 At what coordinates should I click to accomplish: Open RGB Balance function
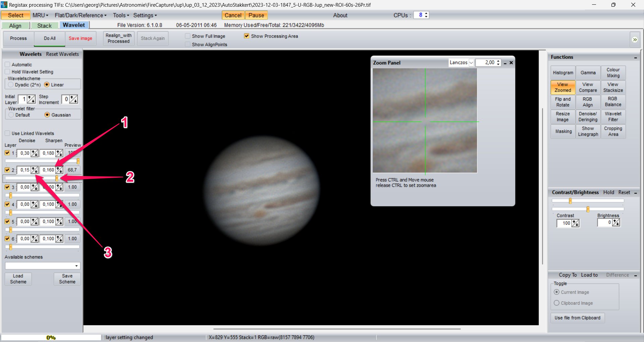tap(613, 102)
